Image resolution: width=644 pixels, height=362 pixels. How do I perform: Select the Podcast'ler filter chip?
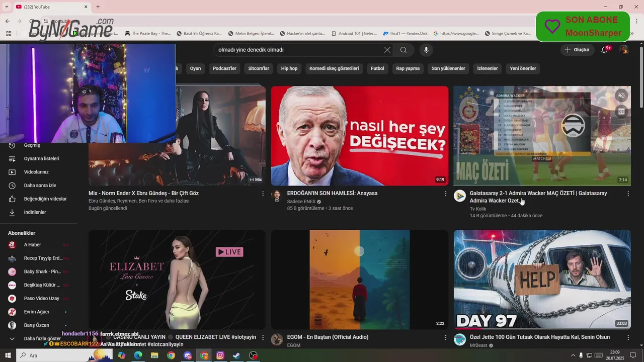[224, 68]
